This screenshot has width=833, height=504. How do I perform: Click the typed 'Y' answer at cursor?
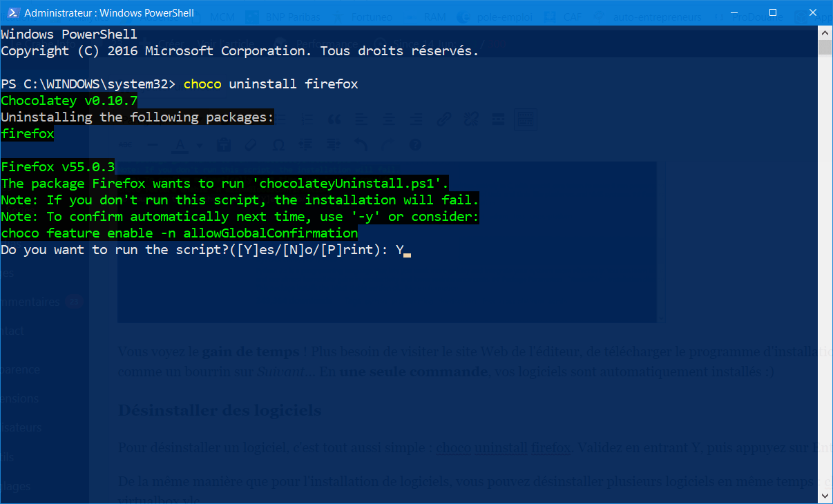coord(399,250)
